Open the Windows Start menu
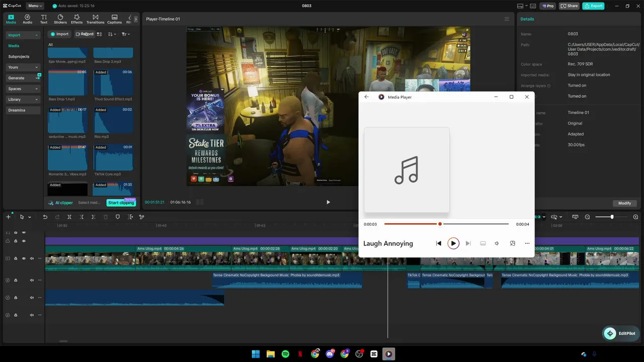644x362 pixels. 256,354
